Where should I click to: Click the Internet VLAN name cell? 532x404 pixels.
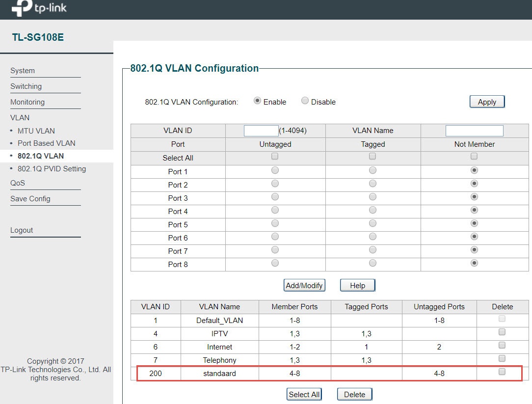coord(219,347)
